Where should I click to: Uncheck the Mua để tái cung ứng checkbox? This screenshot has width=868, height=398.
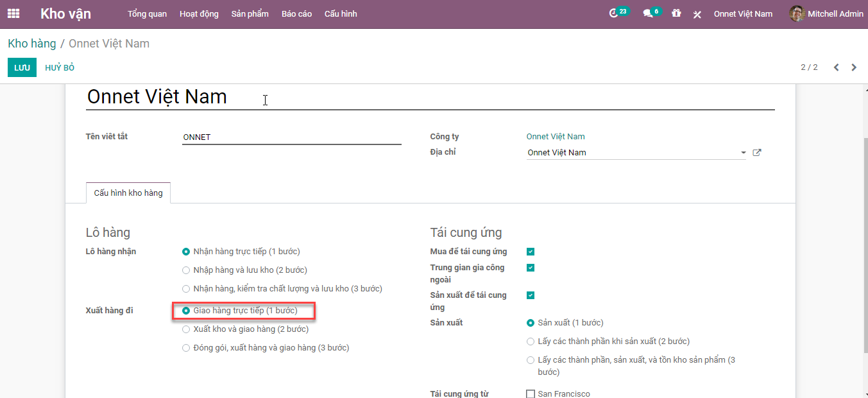(531, 252)
